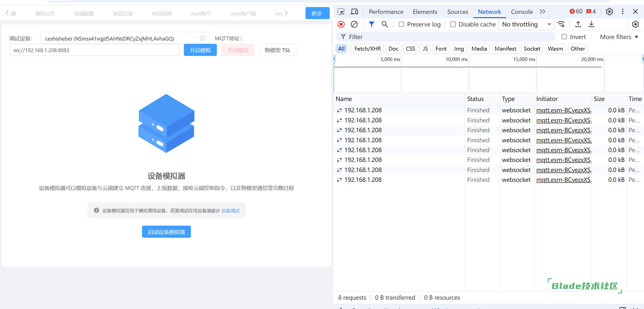Click the export HAR download icon
Viewport: 644px width, 309px height.
pyautogui.click(x=591, y=24)
